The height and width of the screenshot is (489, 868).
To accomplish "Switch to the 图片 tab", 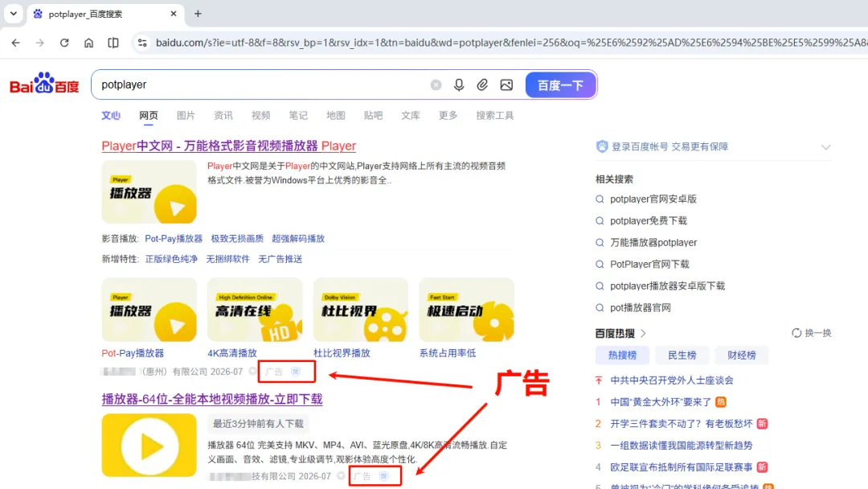I will [186, 115].
